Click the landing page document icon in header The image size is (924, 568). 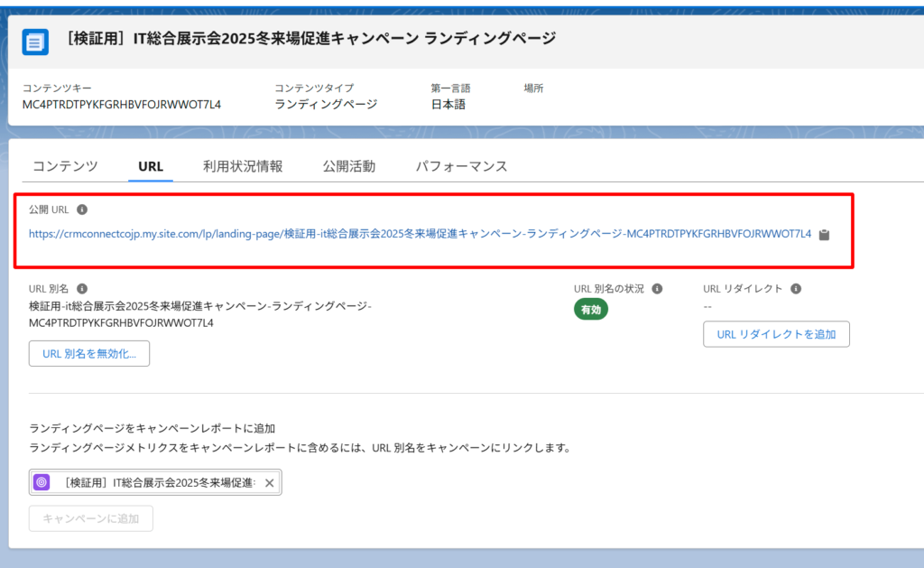click(x=35, y=42)
